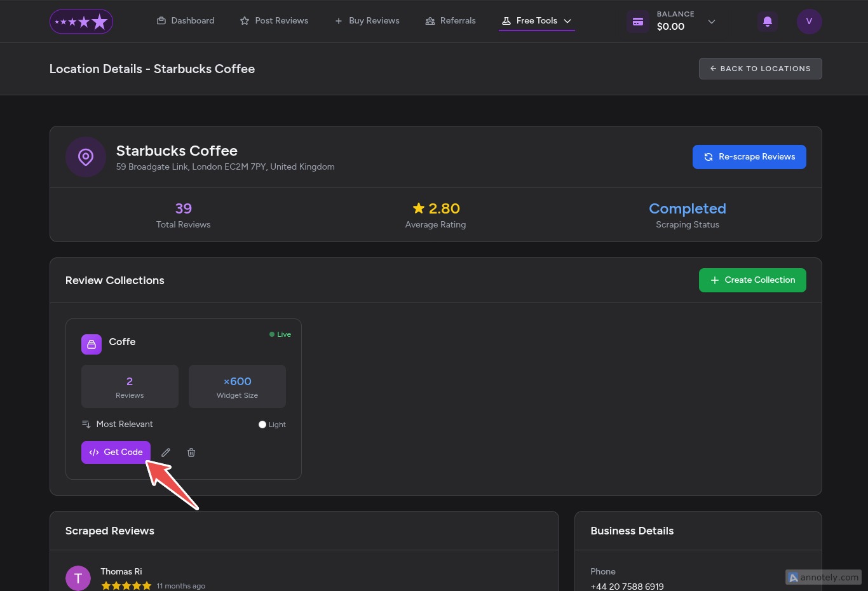This screenshot has height=591, width=868.
Task: Click the star logo in header
Action: [x=81, y=22]
